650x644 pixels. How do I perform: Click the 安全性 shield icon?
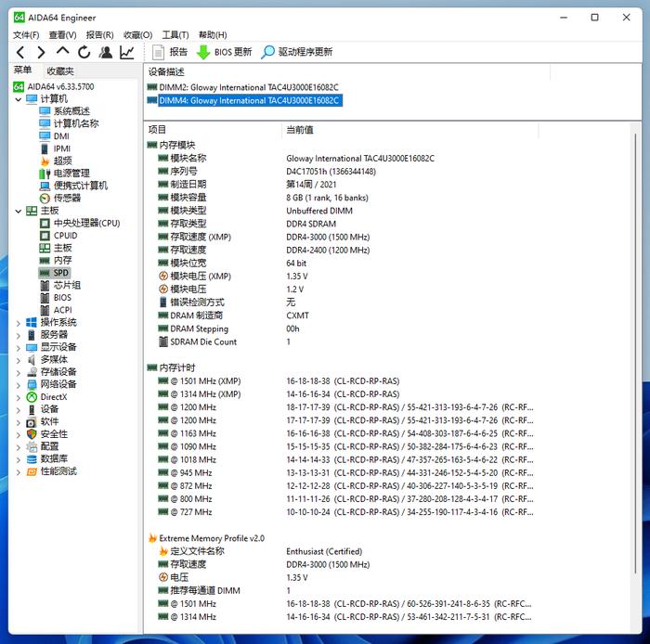coord(32,434)
